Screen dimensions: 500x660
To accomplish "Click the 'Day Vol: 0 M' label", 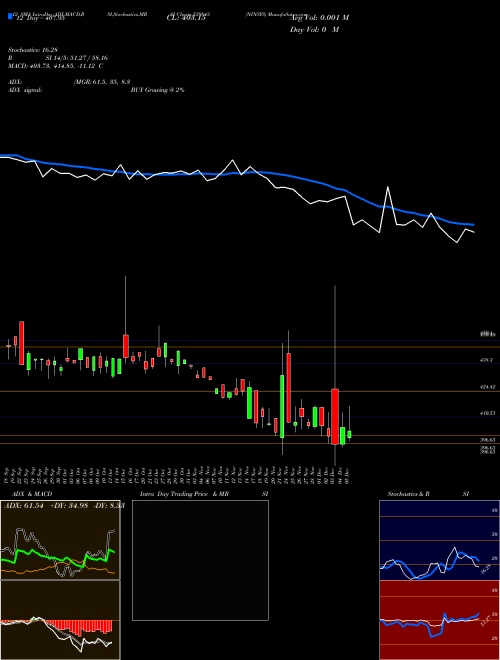I will coord(314,30).
